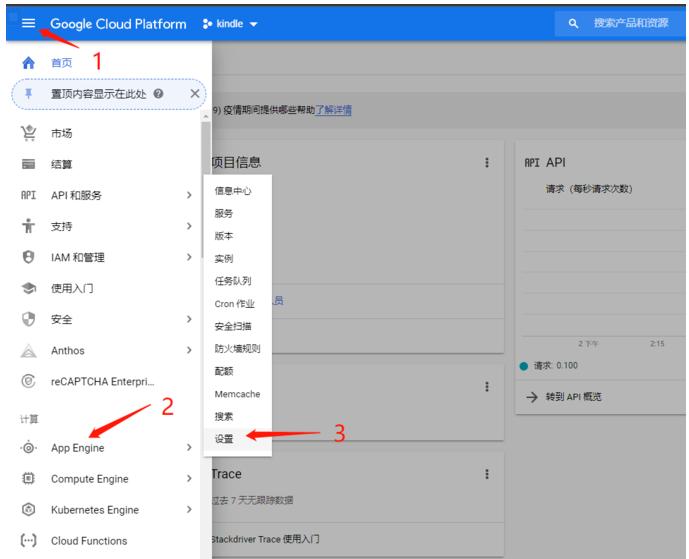The height and width of the screenshot is (559, 689).
Task: Click the 安全 security shield icon
Action: point(29,319)
